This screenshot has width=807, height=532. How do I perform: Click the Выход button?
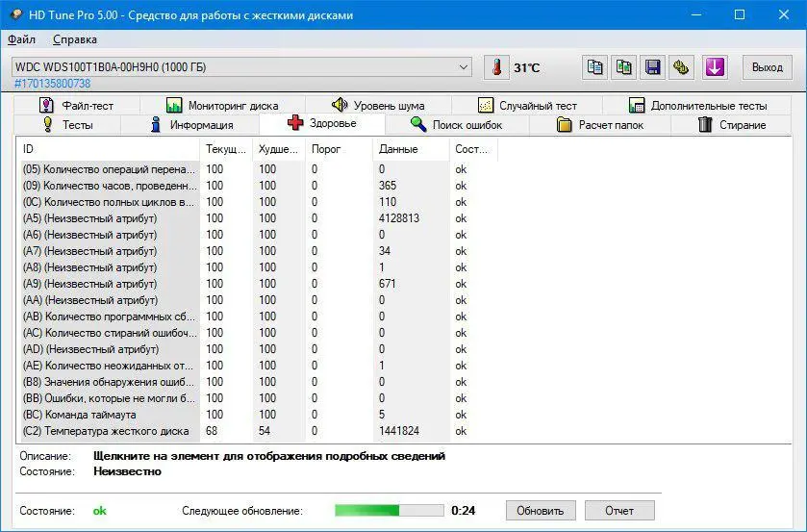(x=767, y=67)
